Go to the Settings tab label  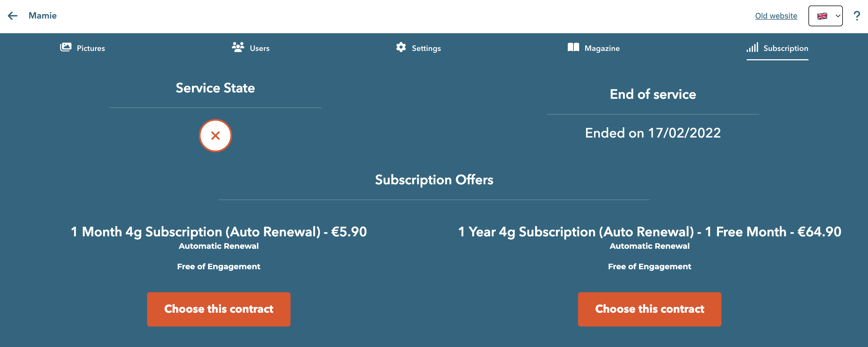coord(426,48)
